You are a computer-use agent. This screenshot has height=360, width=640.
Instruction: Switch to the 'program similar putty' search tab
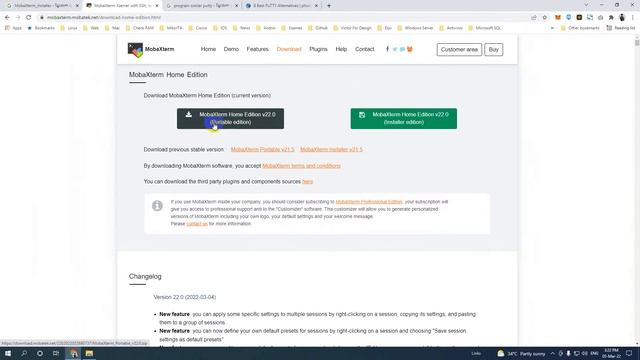coord(201,6)
